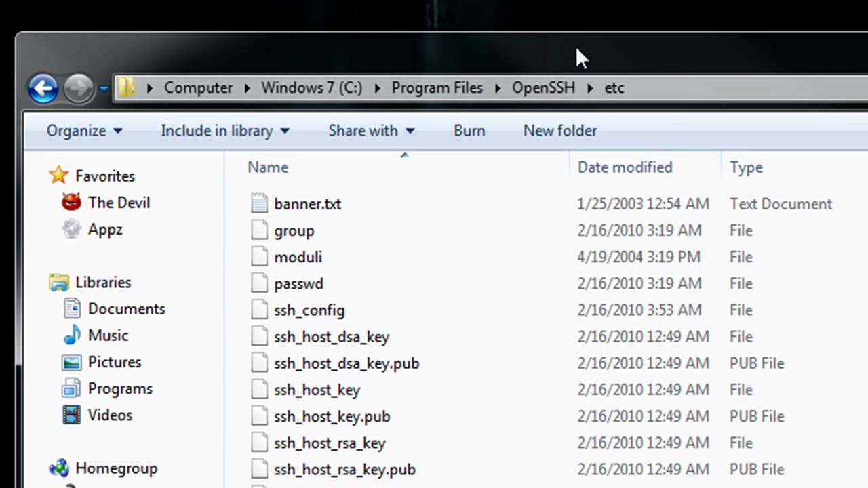Select Windows 7 (C:) in breadcrumb

pos(311,87)
